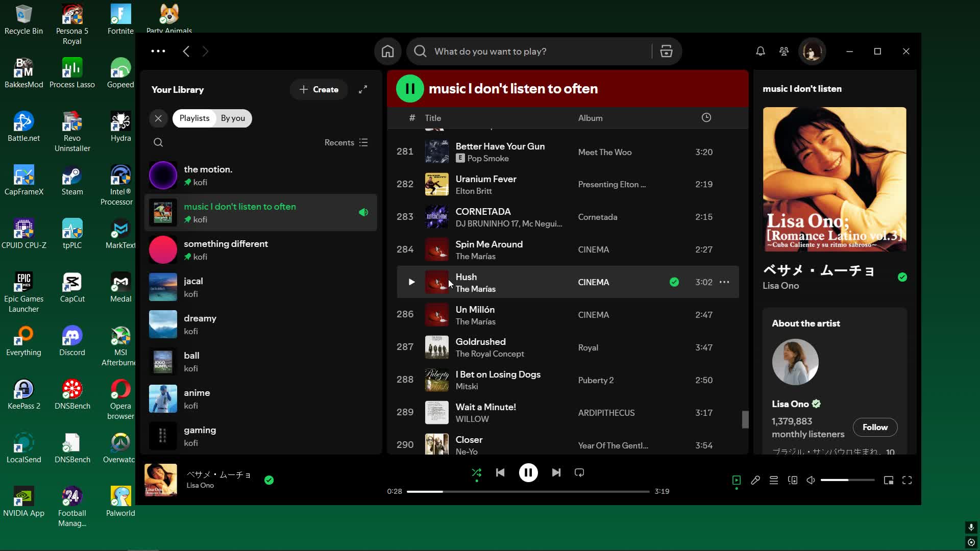The image size is (980, 551).
Task: Open the 'anime' playlist
Action: (x=261, y=399)
